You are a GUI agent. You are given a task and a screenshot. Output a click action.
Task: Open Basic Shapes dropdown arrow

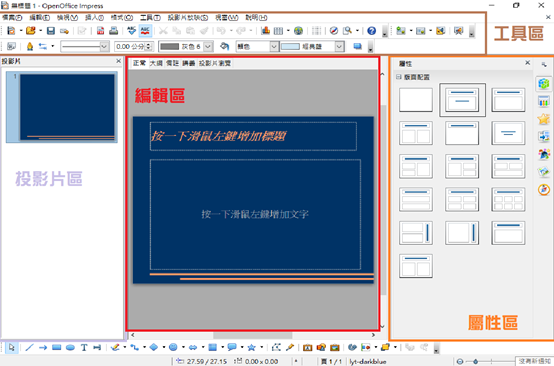click(x=164, y=348)
